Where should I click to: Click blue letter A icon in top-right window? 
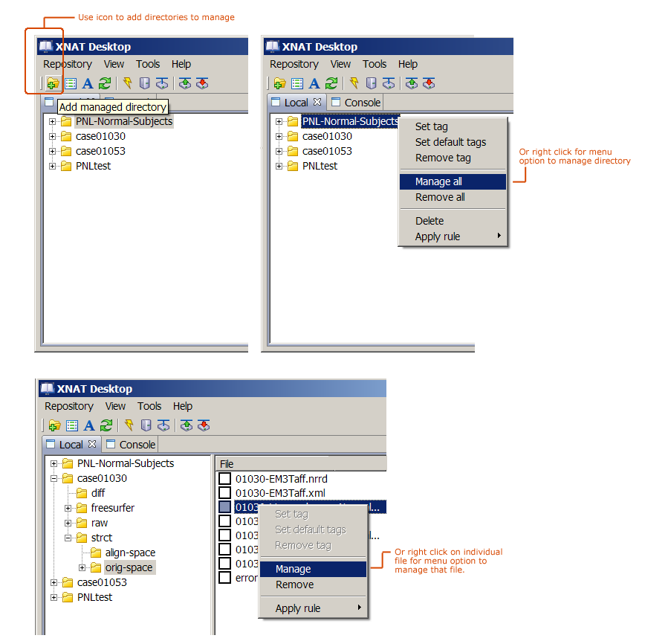314,83
